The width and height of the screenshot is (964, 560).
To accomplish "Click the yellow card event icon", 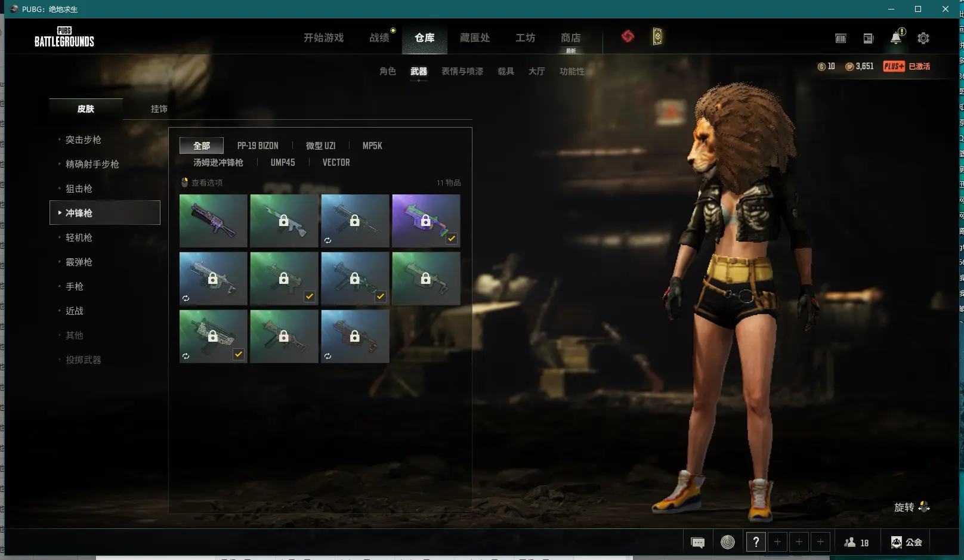I will click(x=657, y=36).
